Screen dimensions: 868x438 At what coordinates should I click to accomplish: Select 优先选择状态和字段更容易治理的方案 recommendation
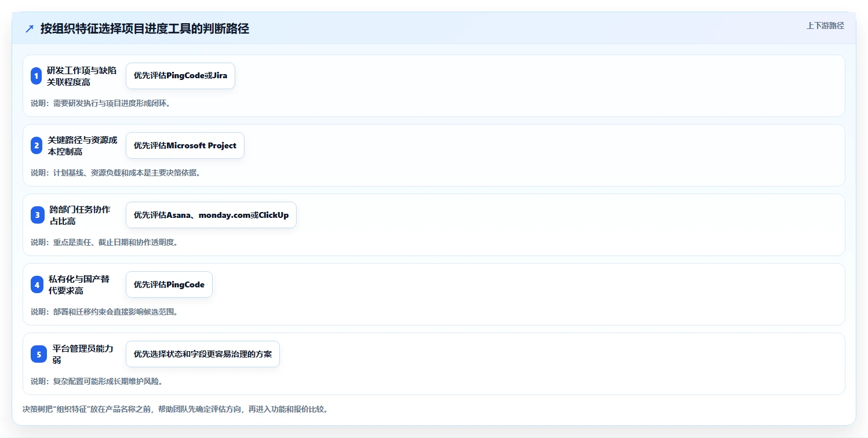pyautogui.click(x=203, y=354)
